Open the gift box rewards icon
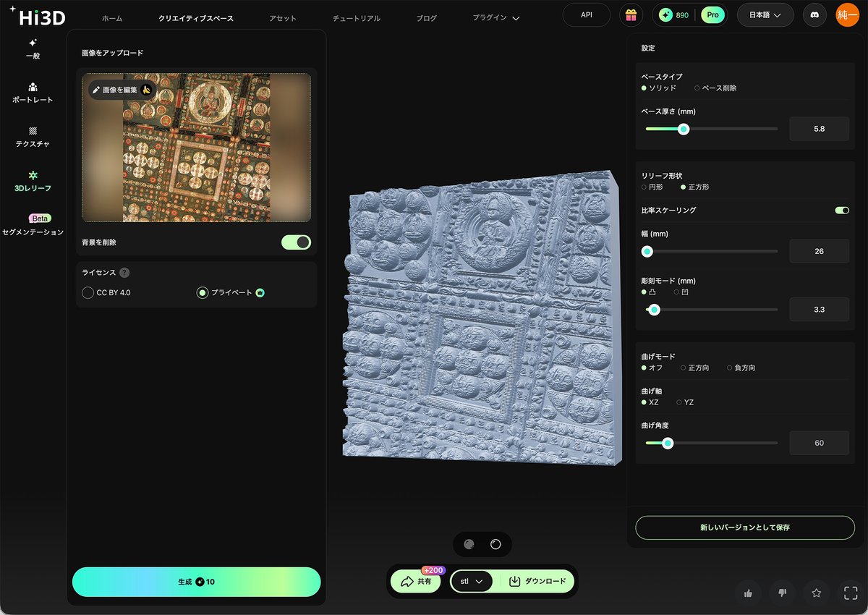This screenshot has height=615, width=868. pos(631,14)
